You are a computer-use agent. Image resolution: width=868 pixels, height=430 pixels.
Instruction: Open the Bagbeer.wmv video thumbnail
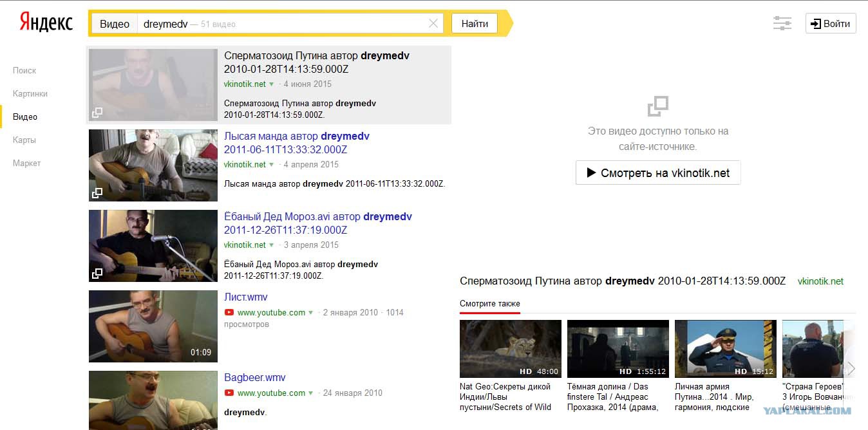click(153, 400)
